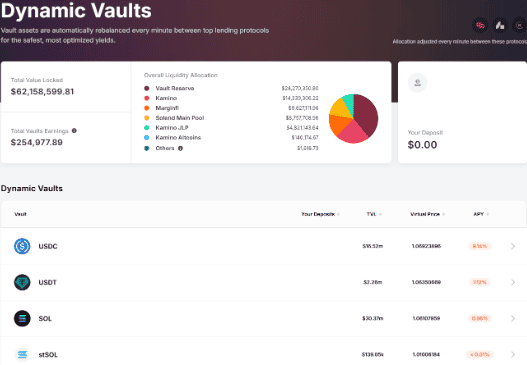The width and height of the screenshot is (527, 365).
Task: Click pink-red slice of pie chart
Action: point(354,133)
